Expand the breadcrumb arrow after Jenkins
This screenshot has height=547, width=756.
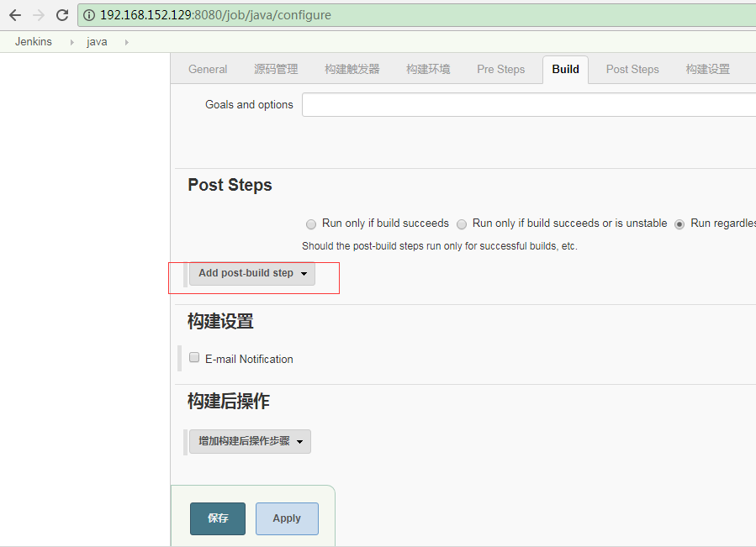pyautogui.click(x=71, y=42)
